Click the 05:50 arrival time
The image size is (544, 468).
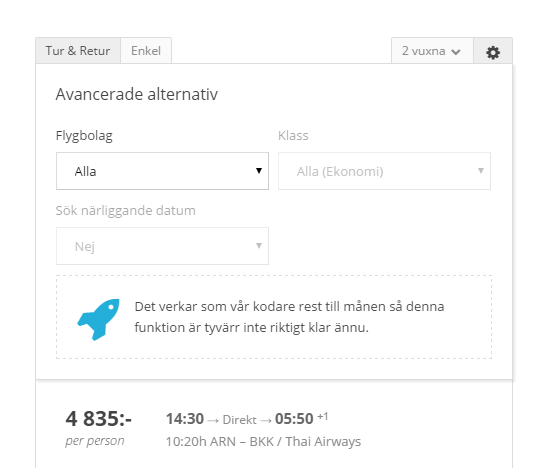[x=294, y=419]
